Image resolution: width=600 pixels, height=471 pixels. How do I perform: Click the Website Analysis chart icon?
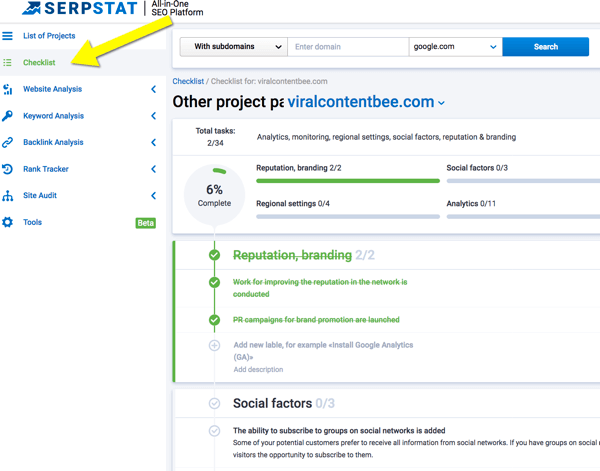pos(7,89)
